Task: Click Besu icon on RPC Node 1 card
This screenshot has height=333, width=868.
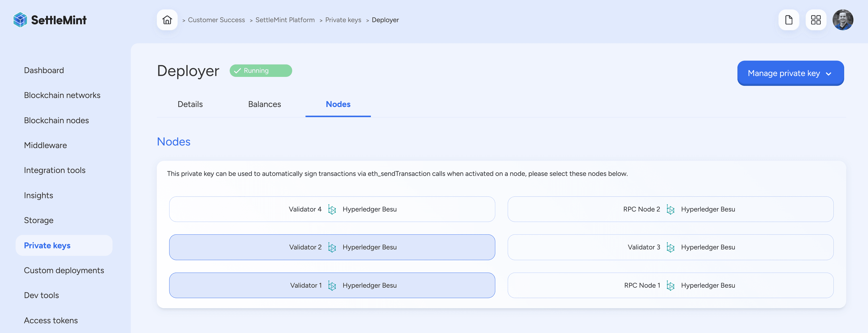Action: click(x=670, y=286)
